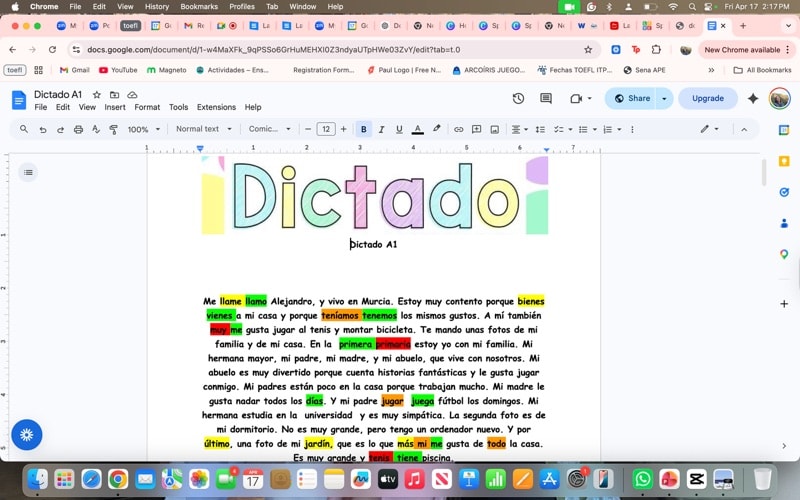Expand the Normal text style dropdown
This screenshot has width=800, height=500.
pyautogui.click(x=203, y=129)
